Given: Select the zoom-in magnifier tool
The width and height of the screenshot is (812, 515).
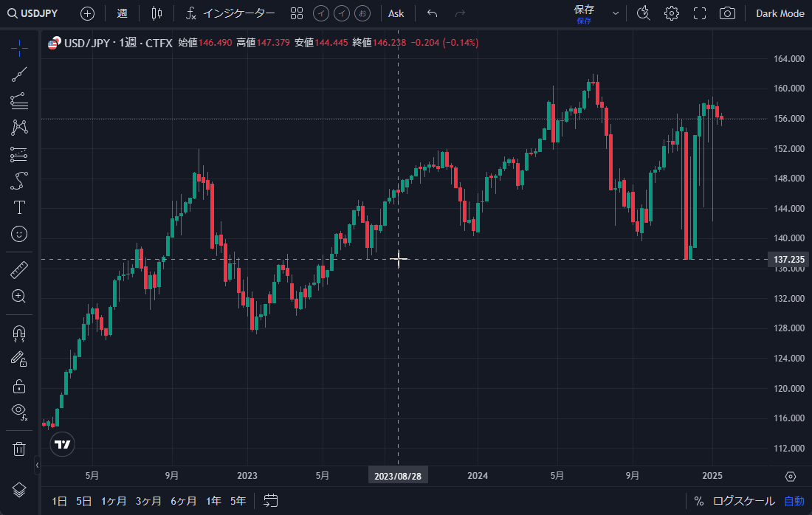Looking at the screenshot, I should [x=18, y=297].
